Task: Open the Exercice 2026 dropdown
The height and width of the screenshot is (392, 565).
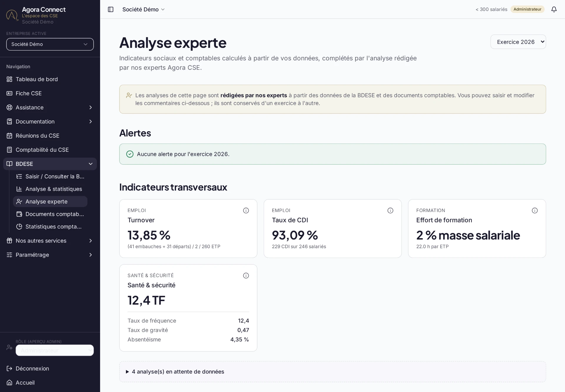Action: point(518,42)
